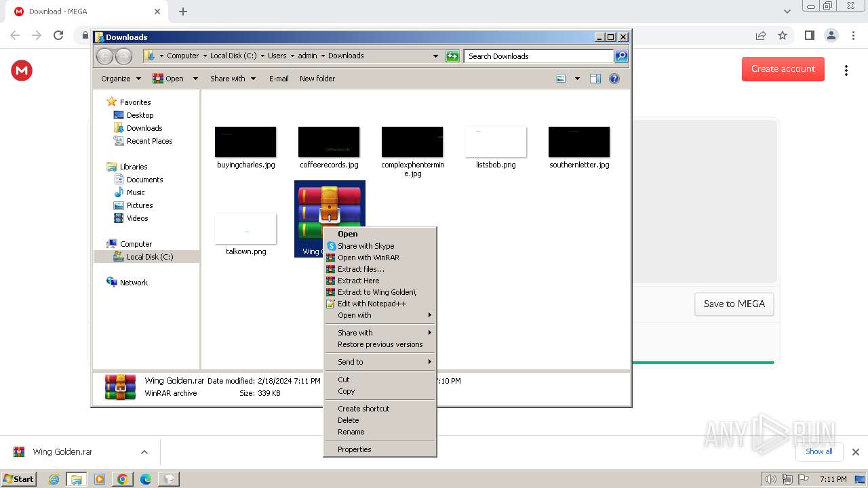Select Extract Here in context menu
Image resolution: width=868 pixels, height=488 pixels.
380,281
